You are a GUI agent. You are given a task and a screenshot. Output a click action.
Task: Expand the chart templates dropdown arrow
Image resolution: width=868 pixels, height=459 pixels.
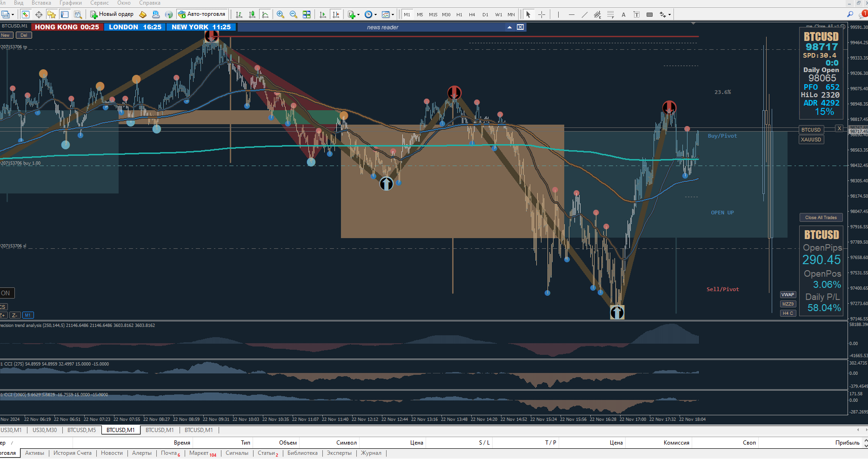coord(393,14)
